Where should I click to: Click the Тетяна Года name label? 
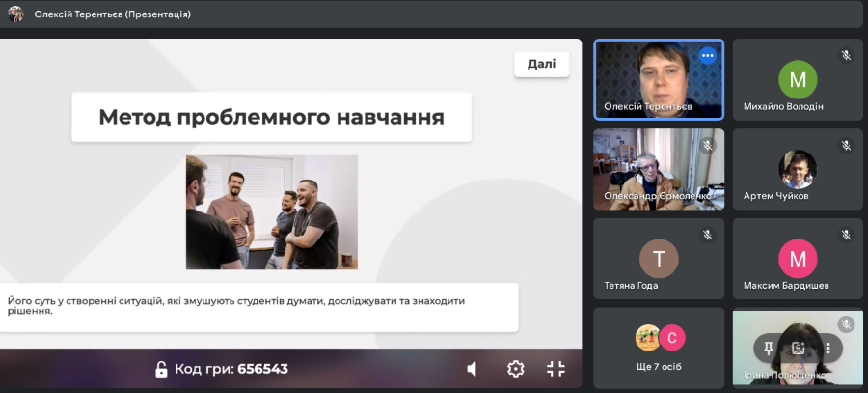pos(631,286)
